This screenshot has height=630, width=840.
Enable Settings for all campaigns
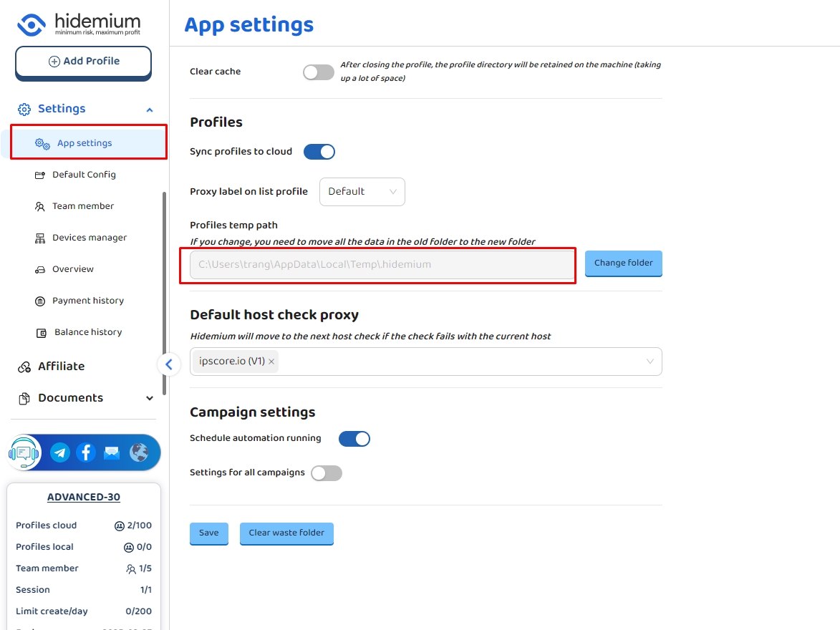327,472
